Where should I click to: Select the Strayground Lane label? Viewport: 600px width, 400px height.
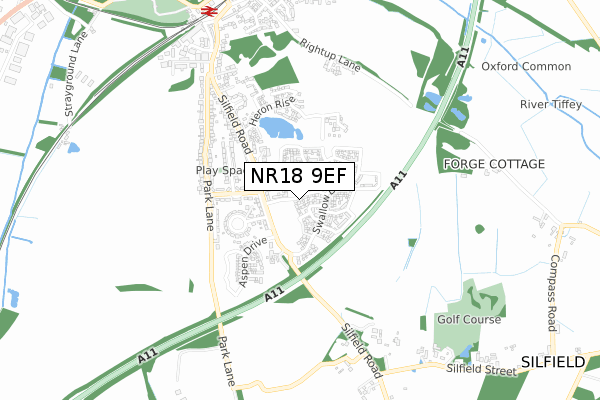click(x=75, y=74)
